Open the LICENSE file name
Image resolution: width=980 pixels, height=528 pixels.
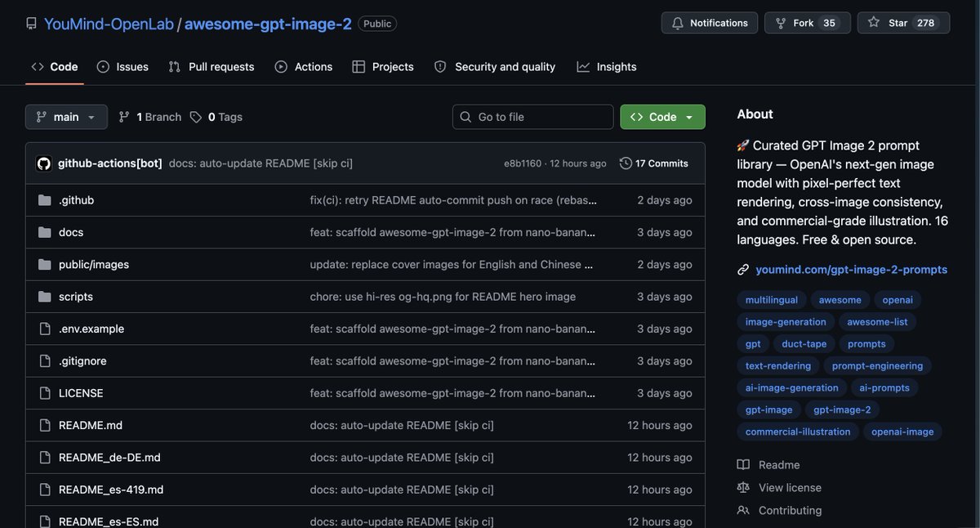tap(81, 393)
